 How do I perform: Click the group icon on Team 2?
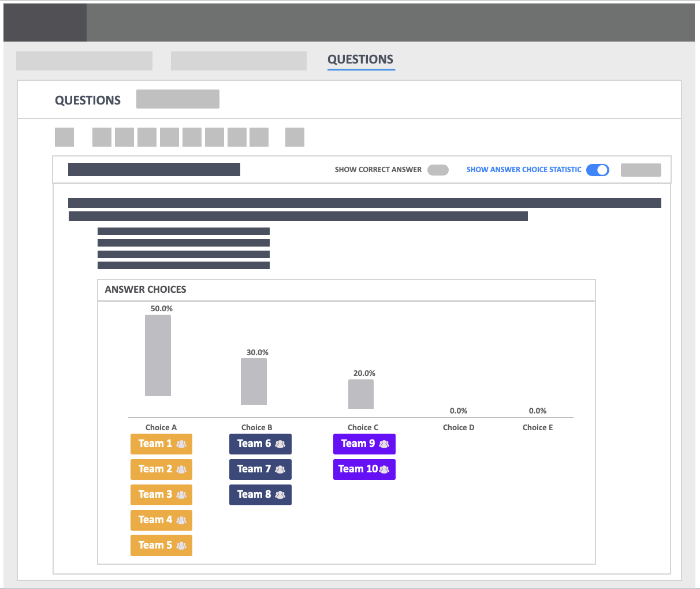pos(181,469)
